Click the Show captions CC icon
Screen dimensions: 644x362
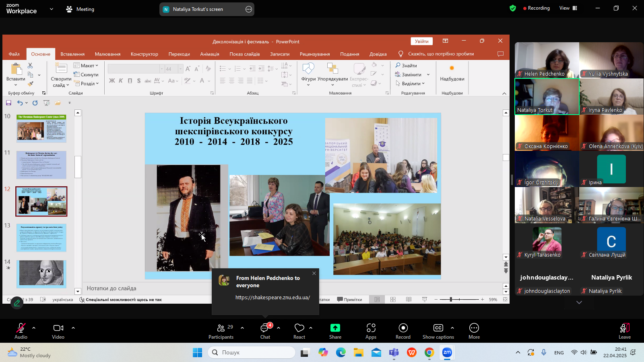(x=438, y=328)
